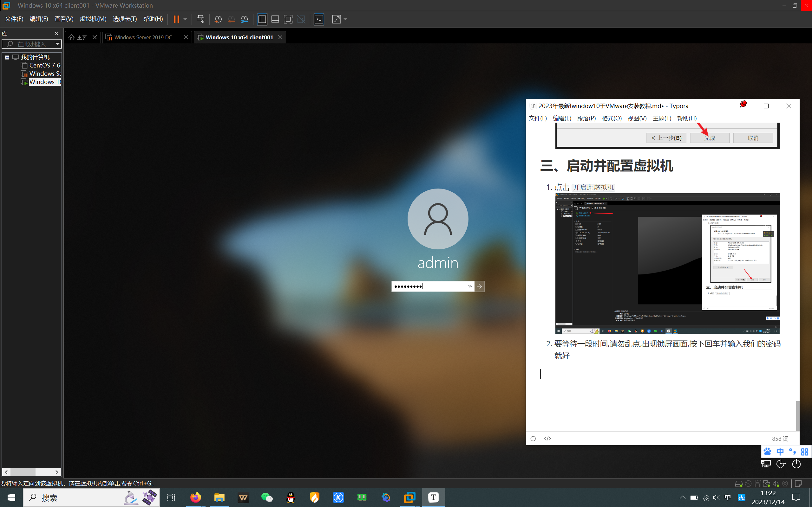Toggle the library sidebar view button
812x507 pixels.
point(262,19)
